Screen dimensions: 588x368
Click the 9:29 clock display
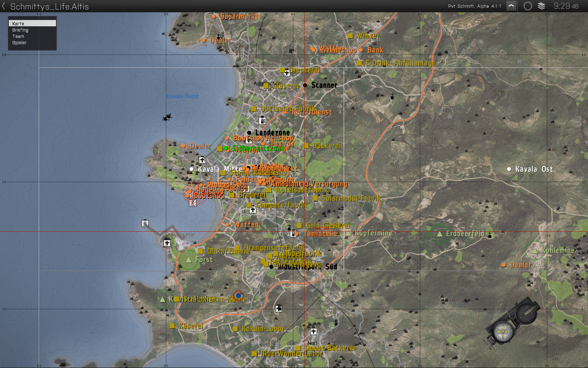pyautogui.click(x=566, y=6)
